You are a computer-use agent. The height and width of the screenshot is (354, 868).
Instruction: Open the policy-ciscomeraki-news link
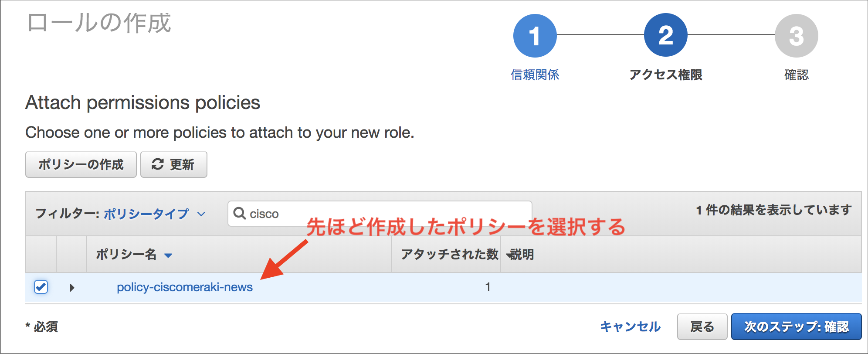click(x=185, y=287)
